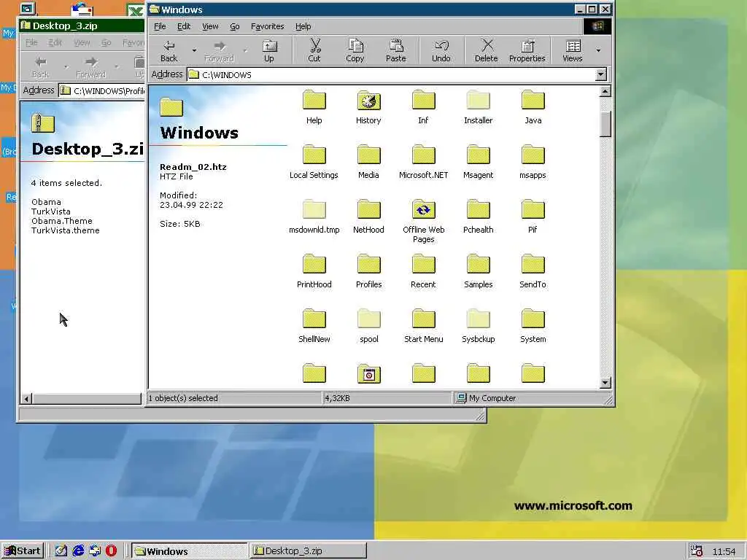747x560 pixels.
Task: Select the Java folder
Action: point(533,107)
